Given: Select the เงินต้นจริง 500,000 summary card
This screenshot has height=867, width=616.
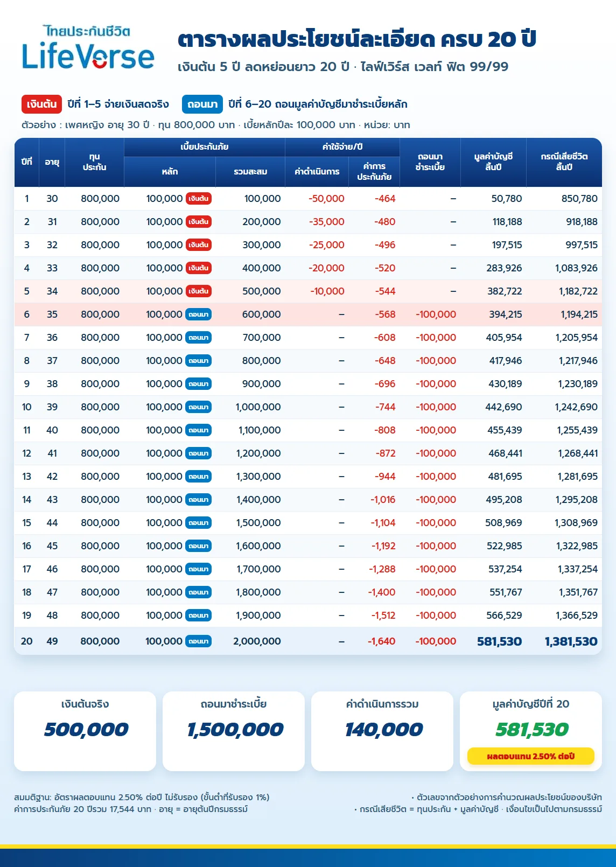Looking at the screenshot, I should point(85,731).
